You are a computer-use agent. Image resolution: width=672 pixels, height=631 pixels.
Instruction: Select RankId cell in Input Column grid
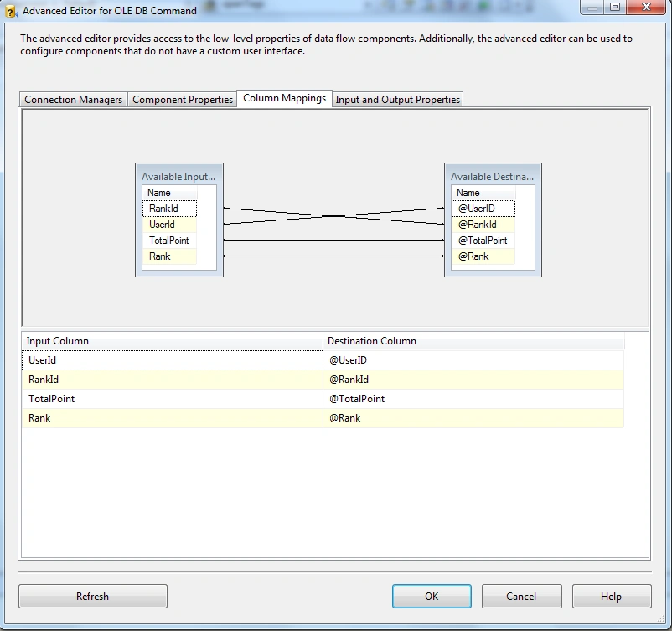point(173,380)
